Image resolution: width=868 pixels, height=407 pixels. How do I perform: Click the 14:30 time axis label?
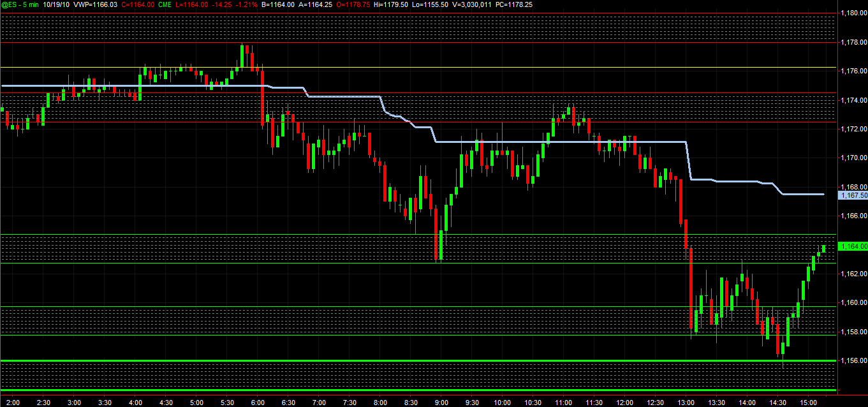778,403
